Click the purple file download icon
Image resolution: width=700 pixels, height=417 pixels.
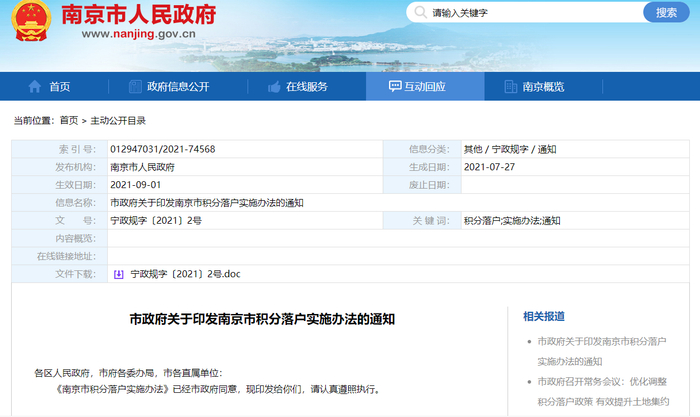[118, 274]
